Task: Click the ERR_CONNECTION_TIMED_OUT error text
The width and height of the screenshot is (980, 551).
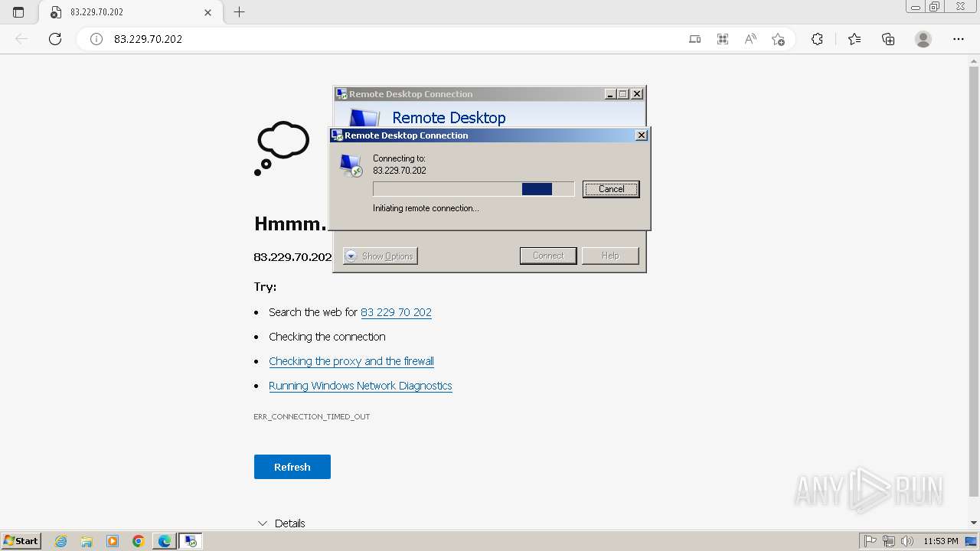Action: pyautogui.click(x=312, y=417)
